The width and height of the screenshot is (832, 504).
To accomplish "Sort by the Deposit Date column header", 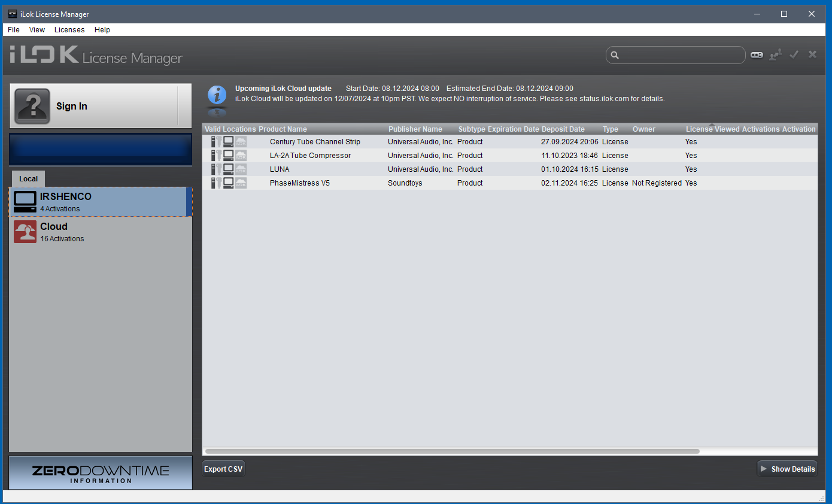I will tap(563, 129).
